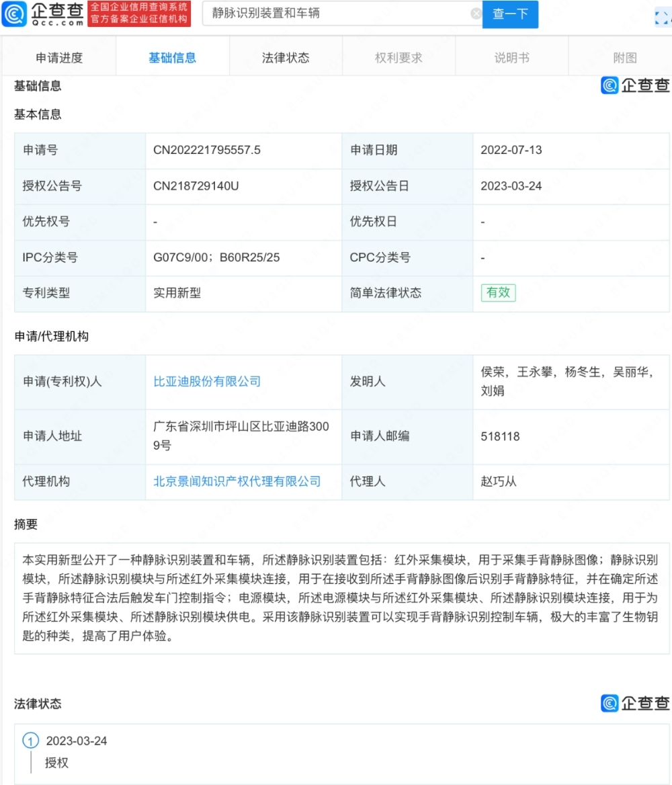Click the Qcc logo in header
Viewport: 672px width, 785px height.
pyautogui.click(x=43, y=13)
